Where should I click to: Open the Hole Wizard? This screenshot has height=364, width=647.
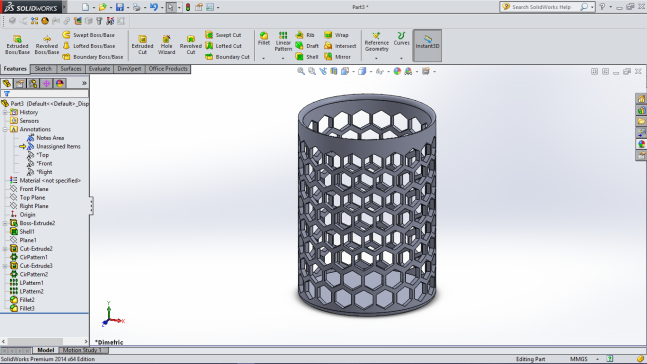point(166,45)
